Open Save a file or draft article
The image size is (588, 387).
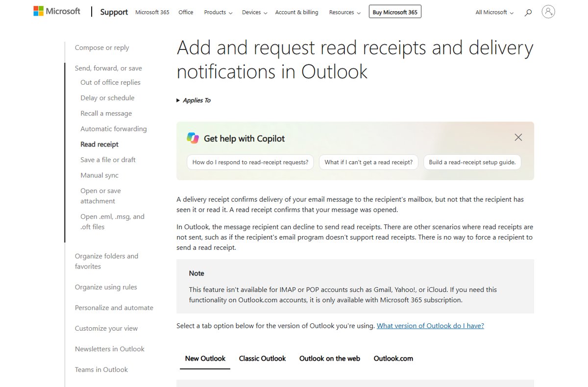[x=108, y=160]
